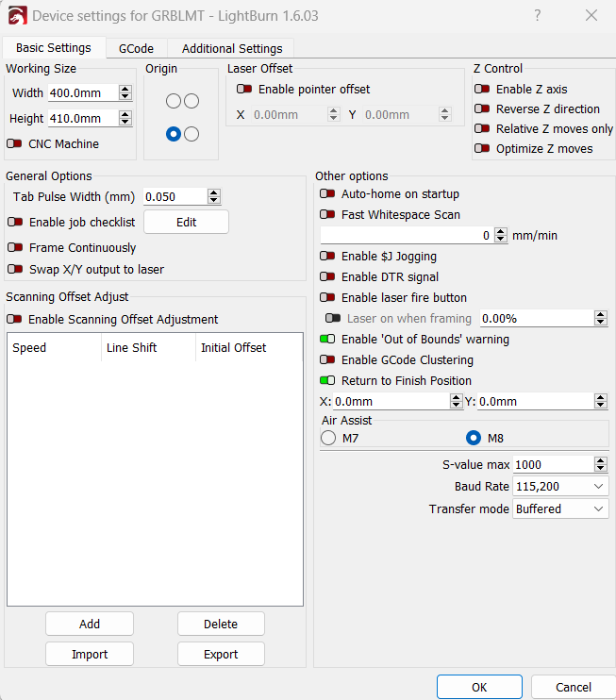Select top-right origin radio button
Image resolution: width=616 pixels, height=700 pixels.
pyautogui.click(x=191, y=101)
